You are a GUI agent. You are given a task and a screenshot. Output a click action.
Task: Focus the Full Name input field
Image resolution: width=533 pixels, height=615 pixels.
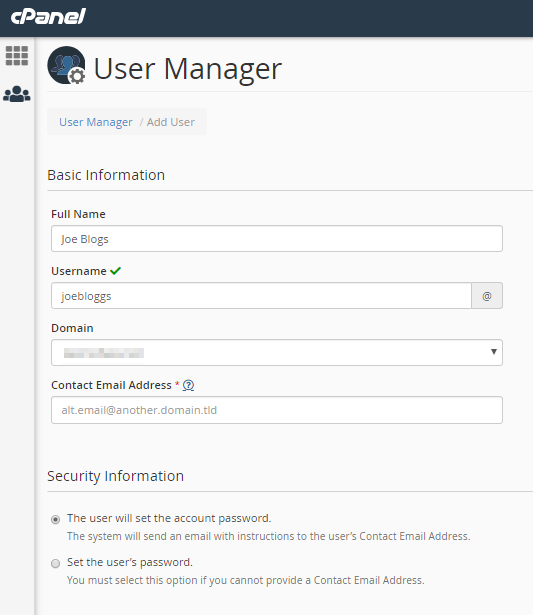[x=277, y=238]
